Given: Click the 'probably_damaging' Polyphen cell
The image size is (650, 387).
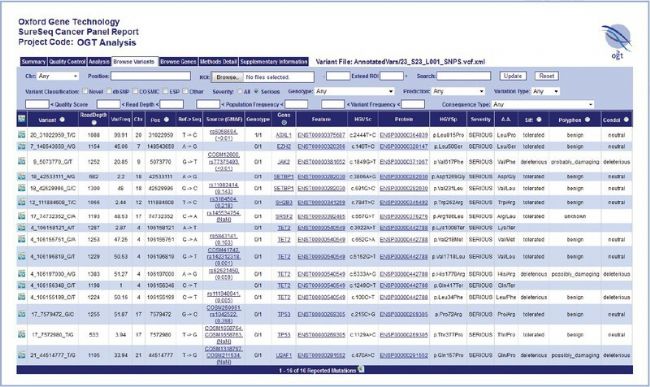Looking at the screenshot, I should click(575, 162).
